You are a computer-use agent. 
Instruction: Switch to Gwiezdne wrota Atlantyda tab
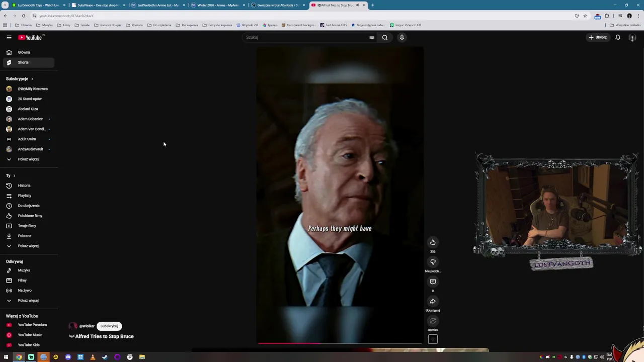click(278, 5)
